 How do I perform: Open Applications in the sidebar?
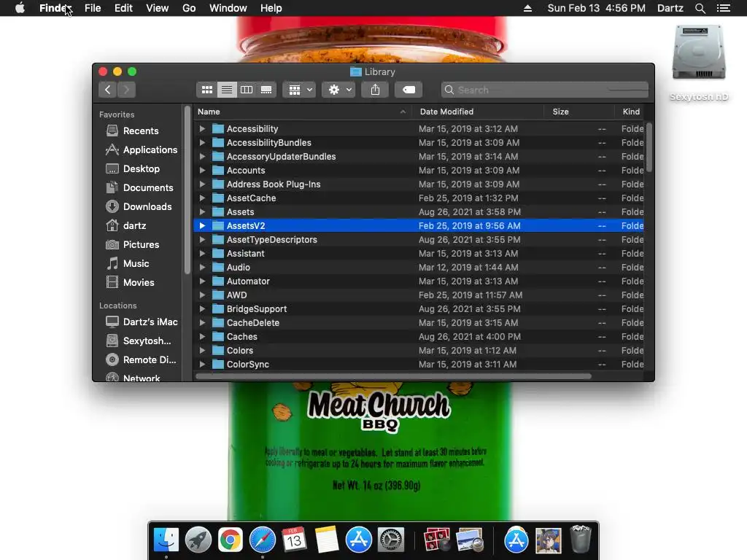pos(141,149)
